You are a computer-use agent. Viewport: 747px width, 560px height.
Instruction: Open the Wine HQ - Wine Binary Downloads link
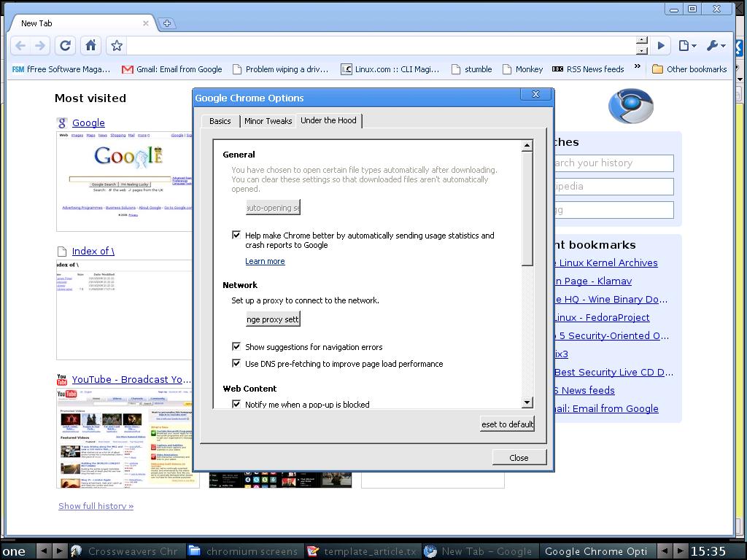pos(611,300)
